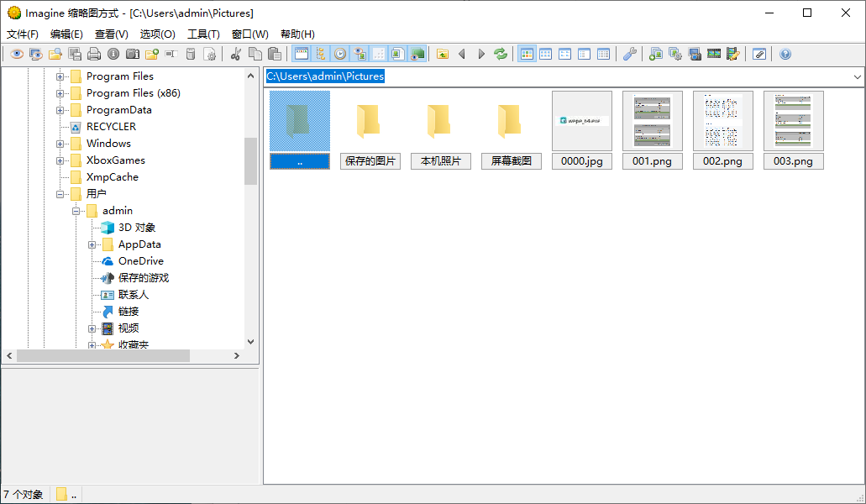This screenshot has height=504, width=866.
Task: Select the 001.png thumbnail image
Action: 653,121
